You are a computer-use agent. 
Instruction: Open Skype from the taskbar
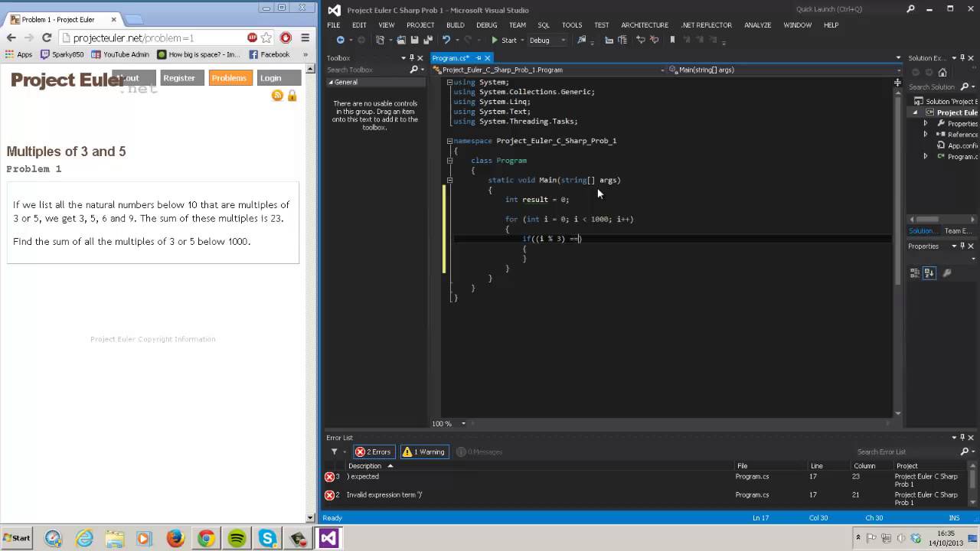(x=267, y=539)
